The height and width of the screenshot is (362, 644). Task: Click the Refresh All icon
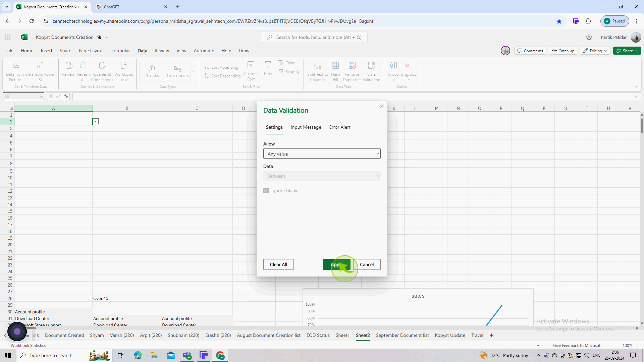[83, 65]
